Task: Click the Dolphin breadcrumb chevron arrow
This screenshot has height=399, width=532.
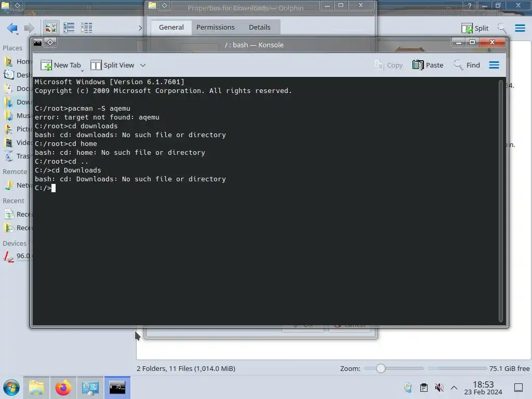Action: tap(140, 28)
